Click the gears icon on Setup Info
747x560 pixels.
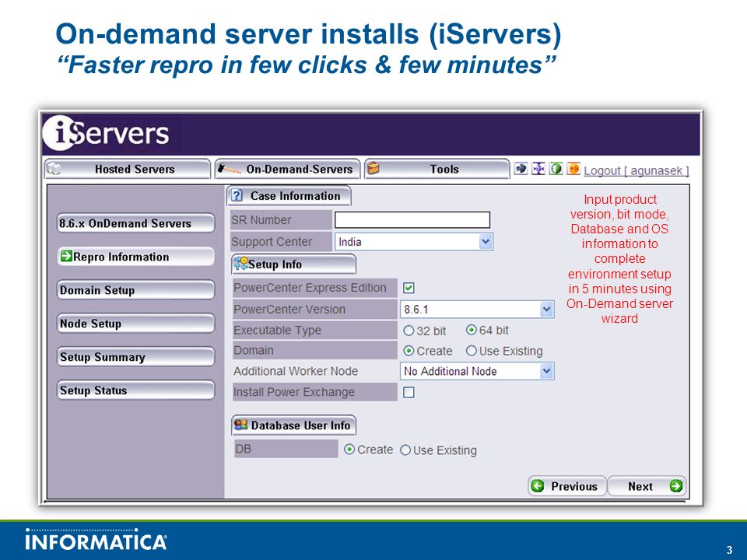pyautogui.click(x=240, y=264)
